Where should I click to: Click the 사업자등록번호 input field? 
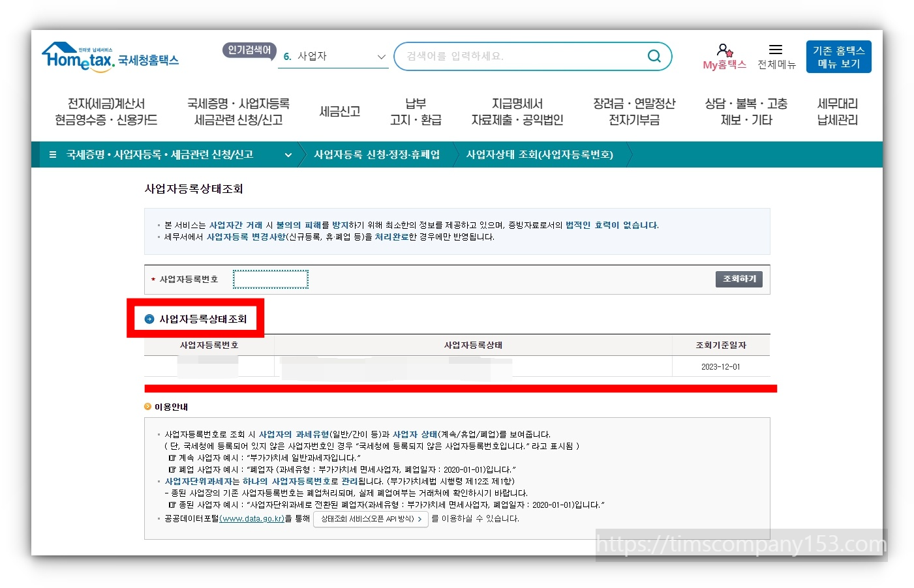[270, 278]
